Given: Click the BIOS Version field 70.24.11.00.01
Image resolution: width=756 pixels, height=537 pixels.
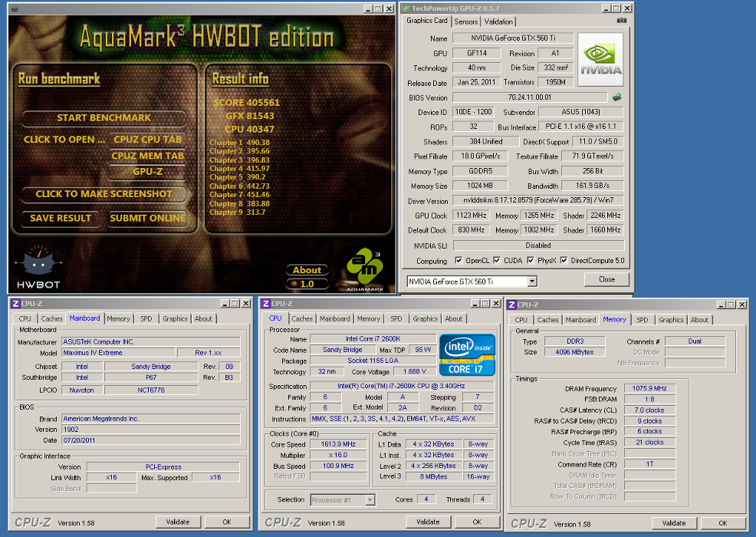Looking at the screenshot, I should click(x=530, y=97).
